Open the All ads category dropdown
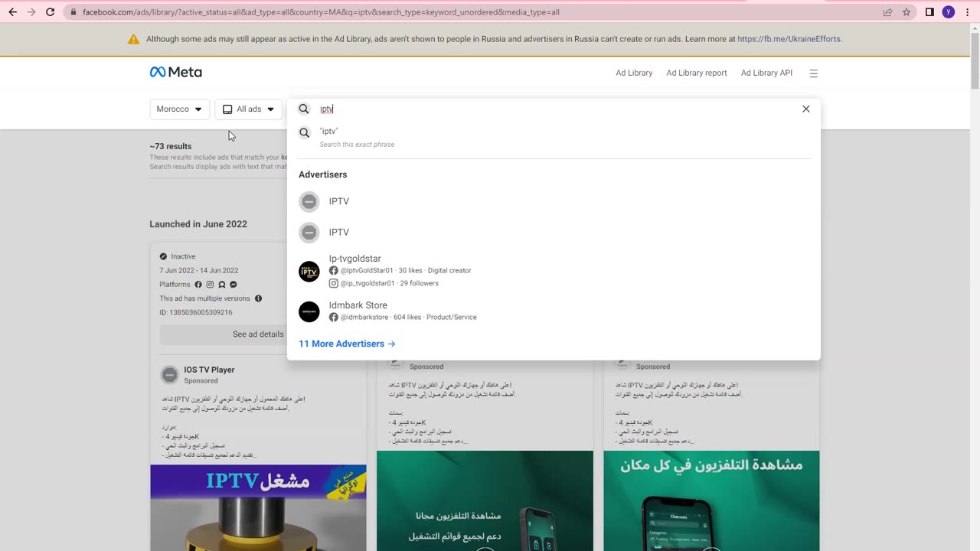Image resolution: width=980 pixels, height=551 pixels. point(248,109)
